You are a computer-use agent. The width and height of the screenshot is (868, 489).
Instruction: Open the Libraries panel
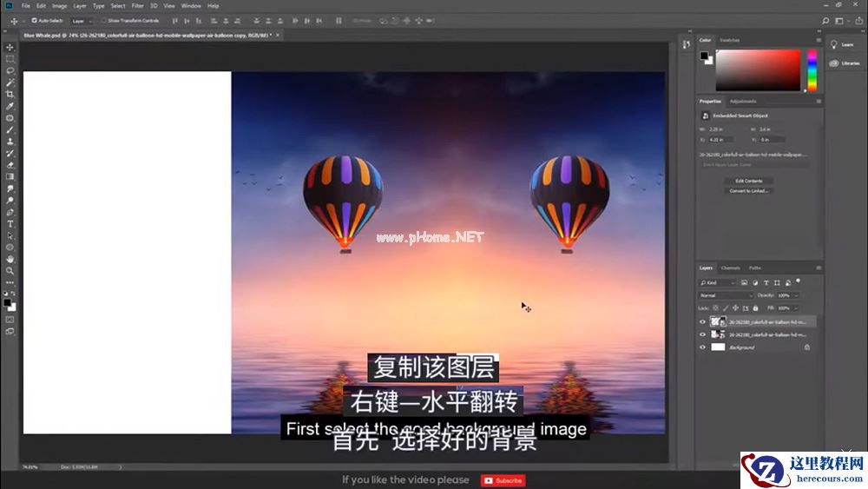tap(845, 63)
